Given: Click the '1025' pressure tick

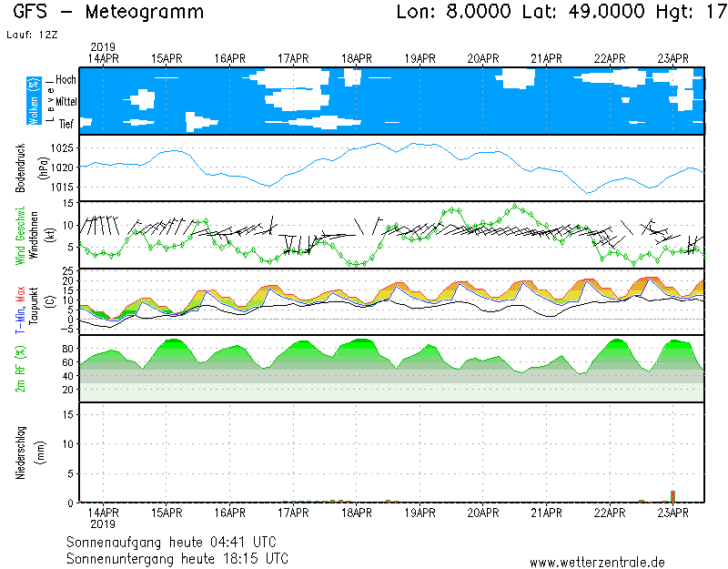Looking at the screenshot, I should [x=62, y=148].
